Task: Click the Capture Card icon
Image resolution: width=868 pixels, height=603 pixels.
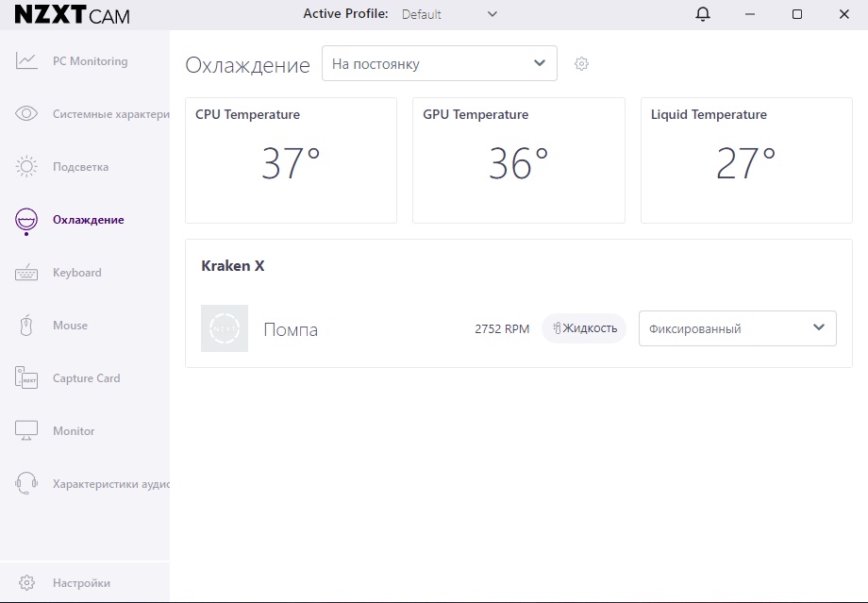Action: pyautogui.click(x=26, y=378)
